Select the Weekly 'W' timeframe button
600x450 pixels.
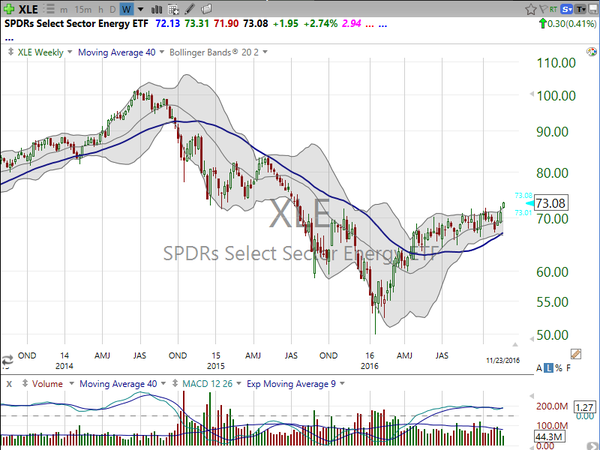tap(126, 9)
